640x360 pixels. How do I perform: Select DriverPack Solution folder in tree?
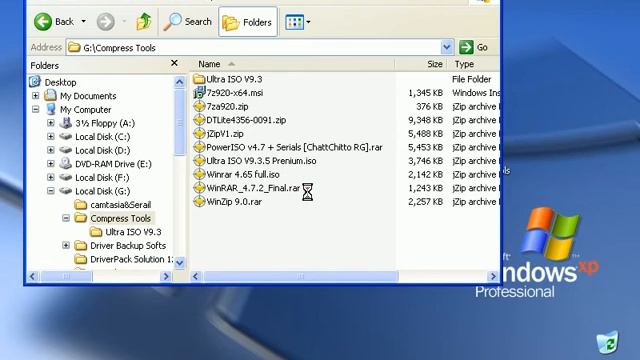(131, 259)
